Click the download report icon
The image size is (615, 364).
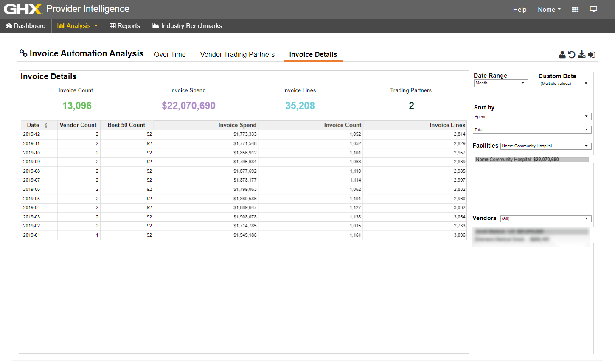coord(581,54)
